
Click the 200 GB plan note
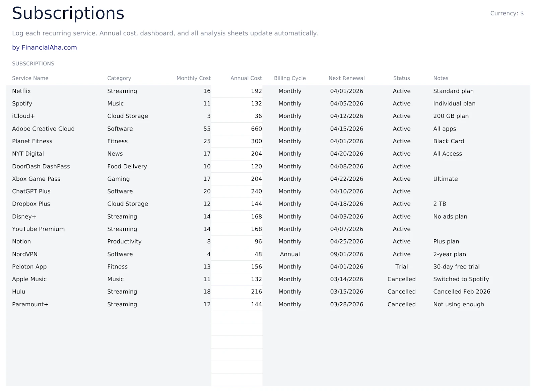(x=451, y=116)
